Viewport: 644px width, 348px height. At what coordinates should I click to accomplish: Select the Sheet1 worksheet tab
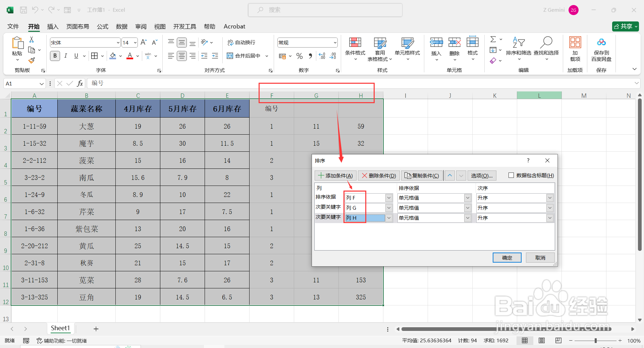point(60,328)
